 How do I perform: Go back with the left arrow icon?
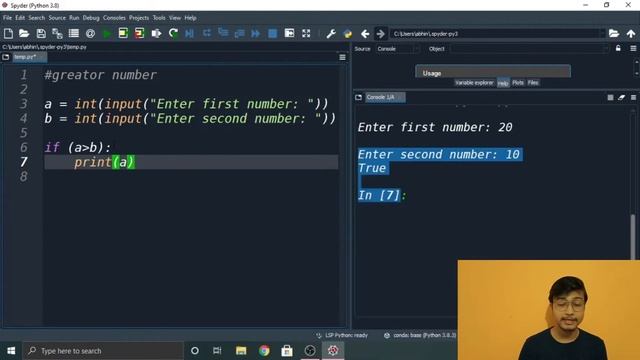click(x=365, y=33)
